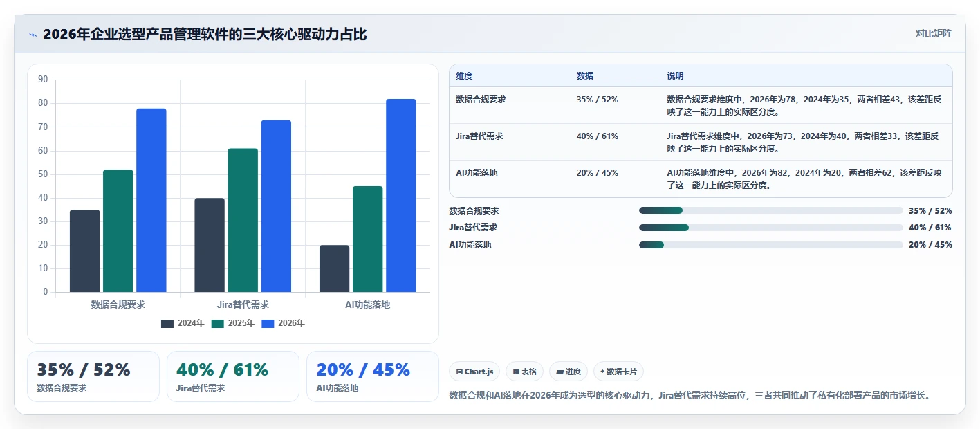Select Jira替代需求 cell in the table
Viewport: 980px width, 429px height.
480,136
